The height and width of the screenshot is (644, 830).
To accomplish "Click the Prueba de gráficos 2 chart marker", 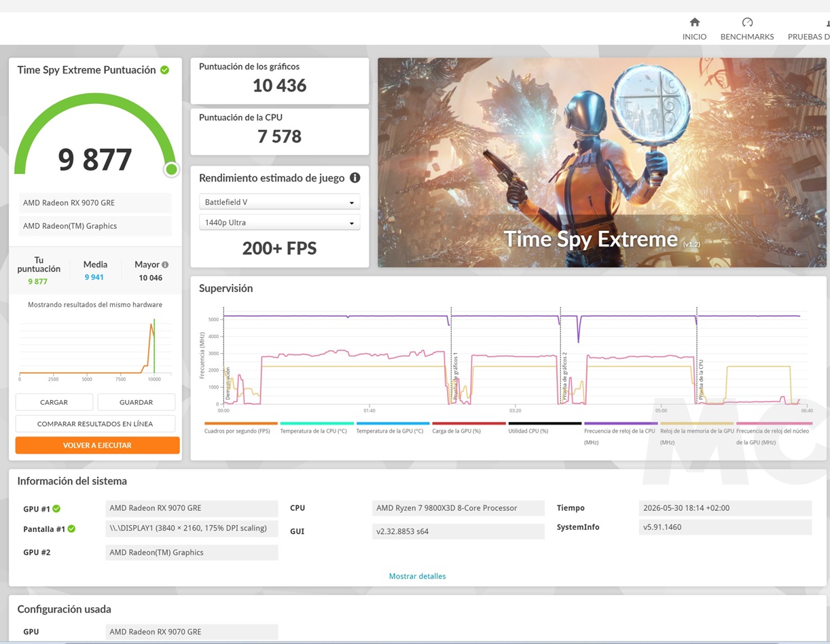I will [564, 377].
